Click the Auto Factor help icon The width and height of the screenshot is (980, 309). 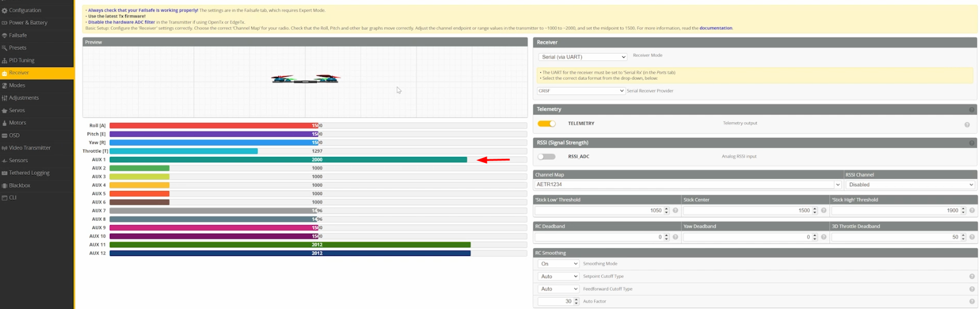[x=972, y=302]
